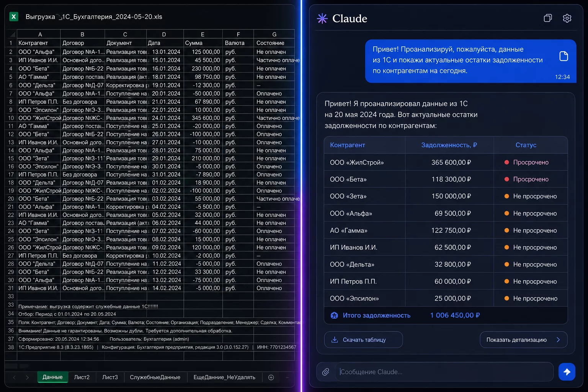Click the 12:34 message timestamp
This screenshot has width=588, height=392.
pos(562,77)
